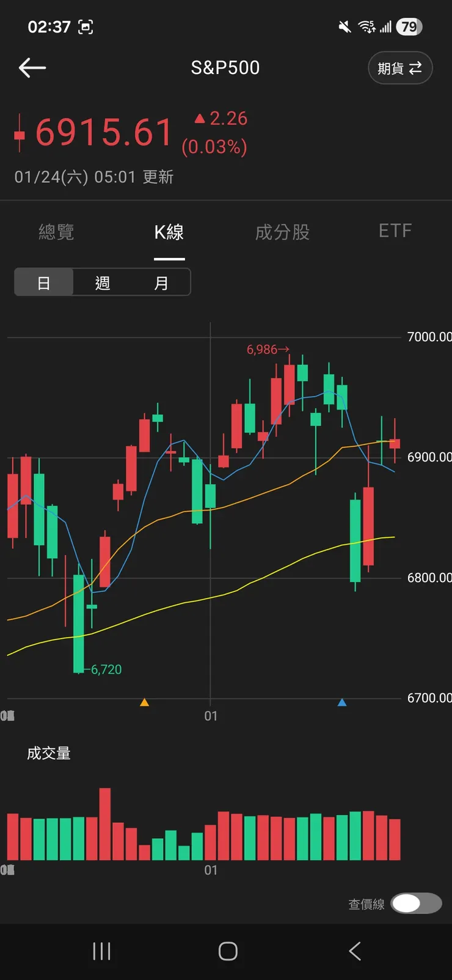Image resolution: width=452 pixels, height=980 pixels.
Task: Tap the 6915.61 index price
Action: coord(104,132)
